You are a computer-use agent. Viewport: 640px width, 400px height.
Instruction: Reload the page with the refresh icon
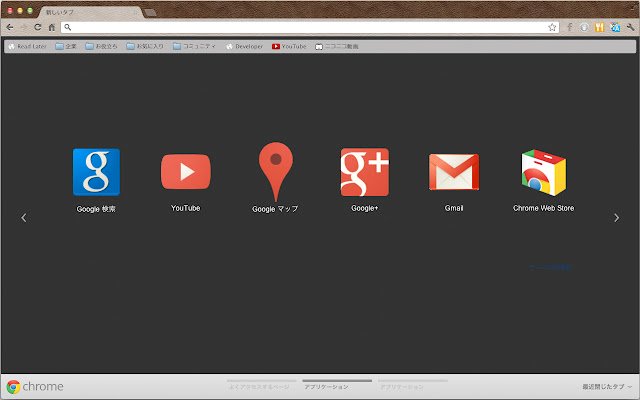pos(38,27)
